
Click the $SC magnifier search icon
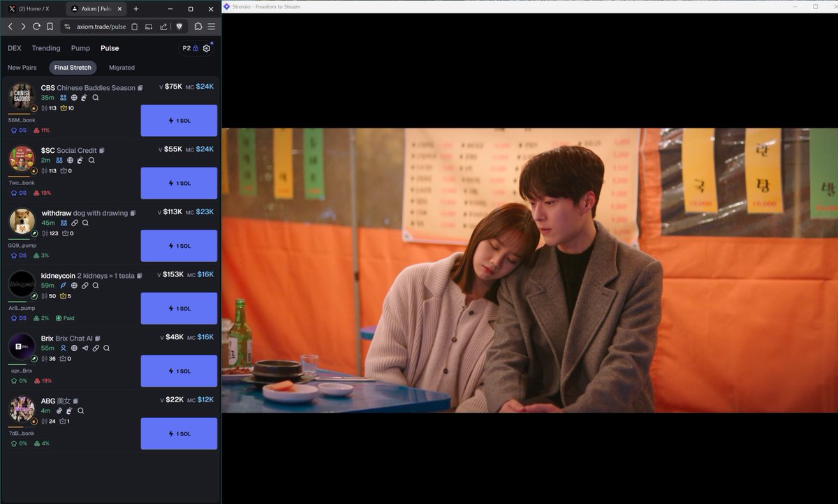click(x=91, y=160)
